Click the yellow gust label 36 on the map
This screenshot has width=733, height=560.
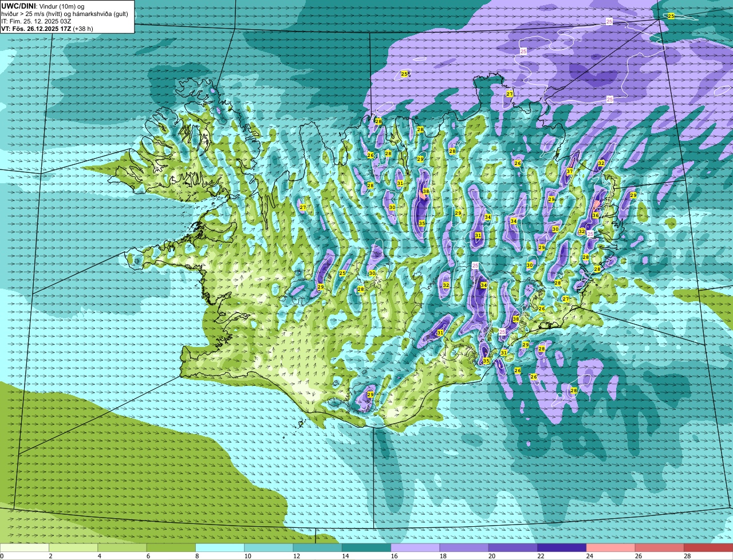596,215
